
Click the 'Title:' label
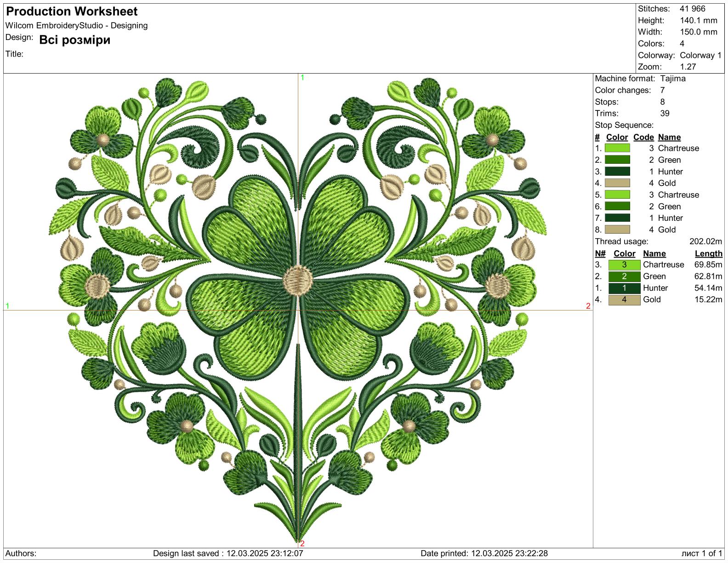(x=14, y=54)
